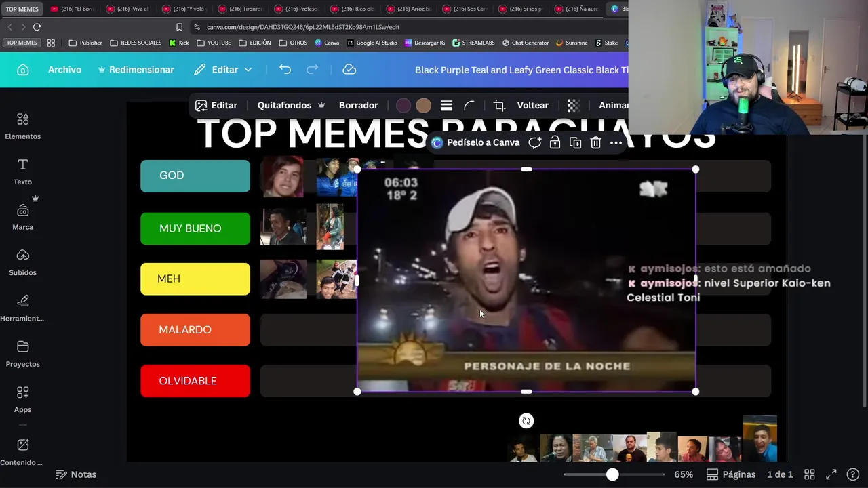Select the Borrador tool
Image resolution: width=868 pixels, height=488 pixels.
[358, 105]
